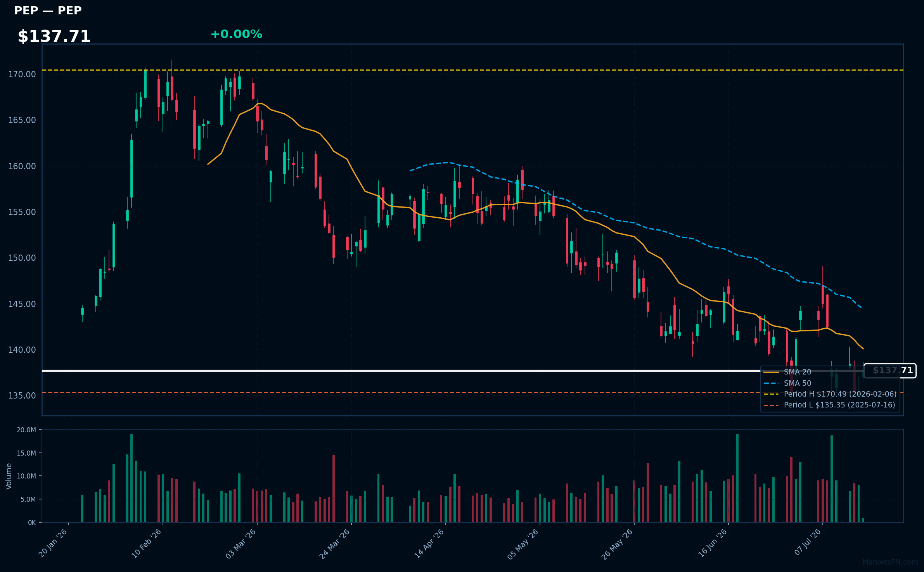Click the 150.00 price axis label

[x=22, y=258]
